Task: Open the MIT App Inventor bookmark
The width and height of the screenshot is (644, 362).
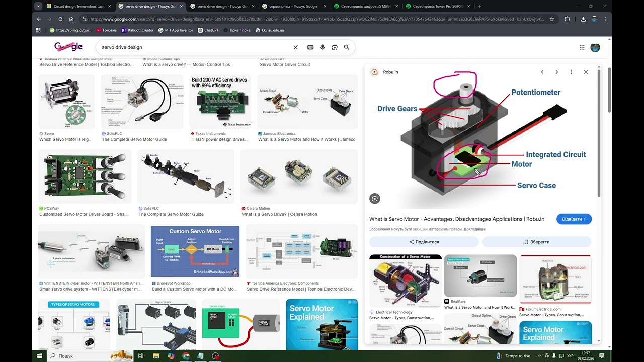Action: (176, 30)
